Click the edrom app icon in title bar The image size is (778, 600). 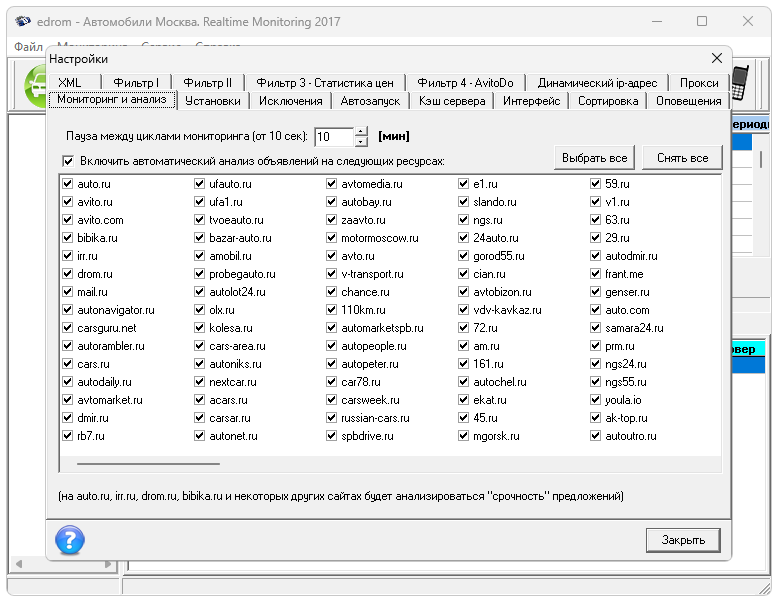click(x=22, y=21)
